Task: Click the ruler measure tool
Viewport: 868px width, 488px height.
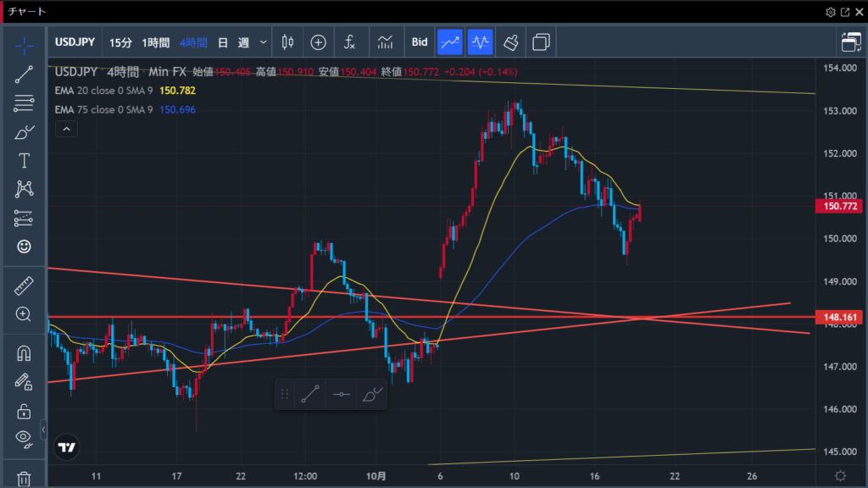Action: click(24, 286)
